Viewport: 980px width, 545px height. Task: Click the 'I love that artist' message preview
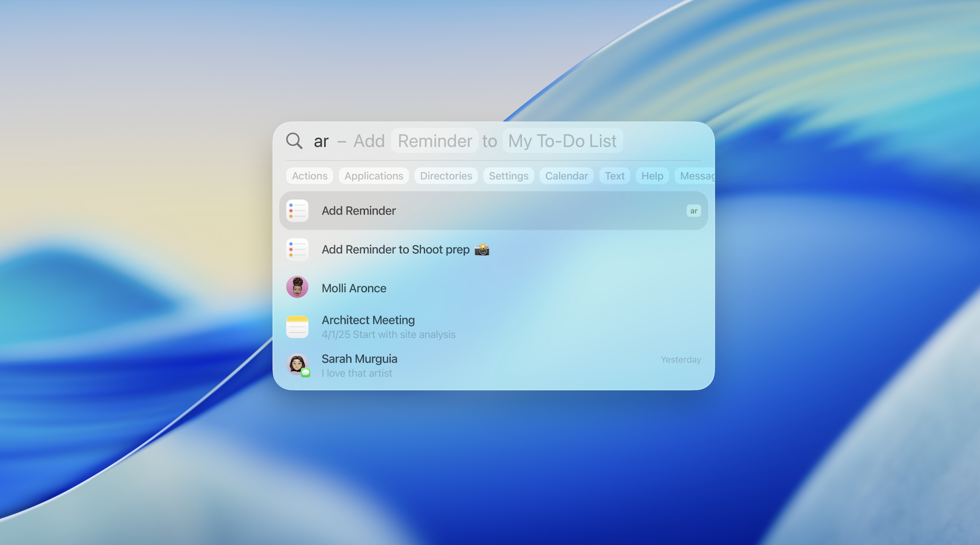357,373
